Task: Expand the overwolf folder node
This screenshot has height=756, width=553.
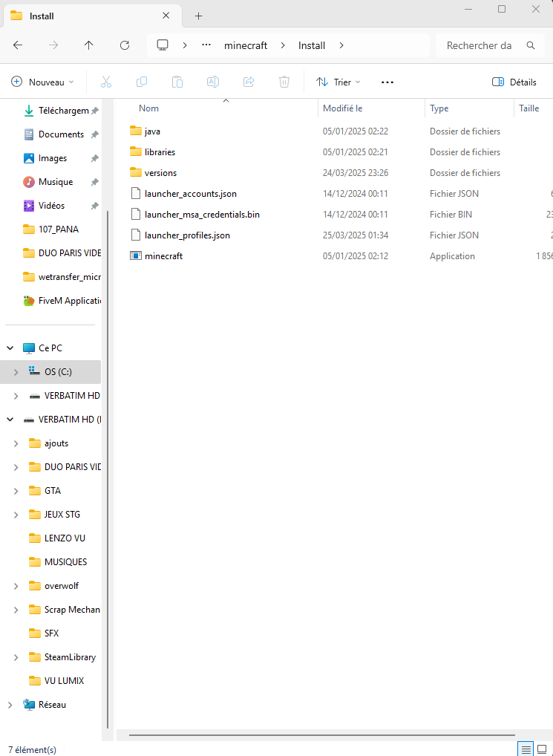Action: click(x=16, y=586)
